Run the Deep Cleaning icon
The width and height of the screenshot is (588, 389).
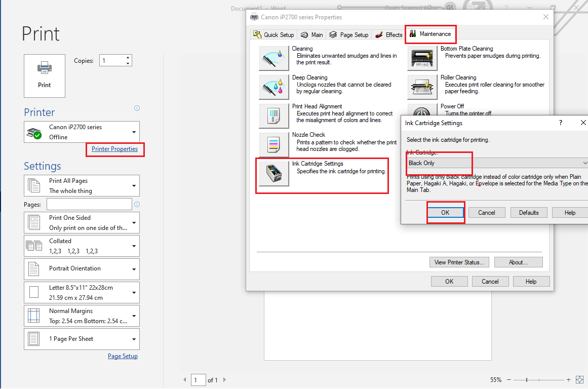274,87
